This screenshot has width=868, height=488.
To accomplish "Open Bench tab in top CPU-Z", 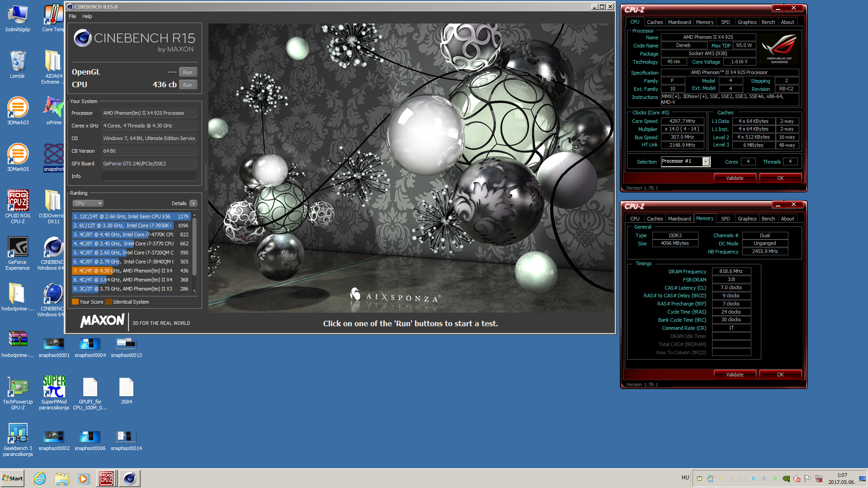I will [x=768, y=22].
